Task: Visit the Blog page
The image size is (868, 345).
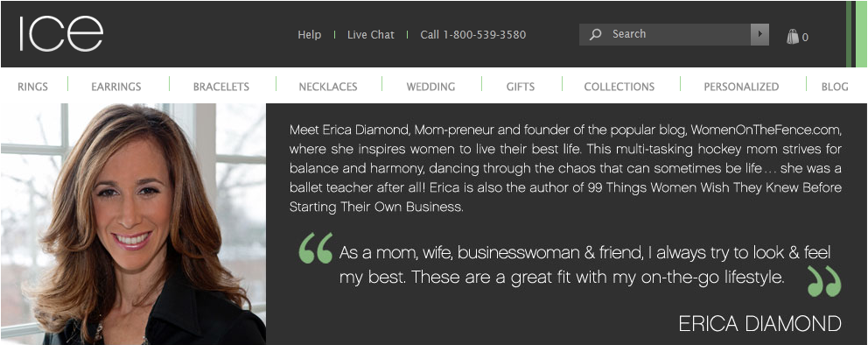Action: pyautogui.click(x=835, y=87)
